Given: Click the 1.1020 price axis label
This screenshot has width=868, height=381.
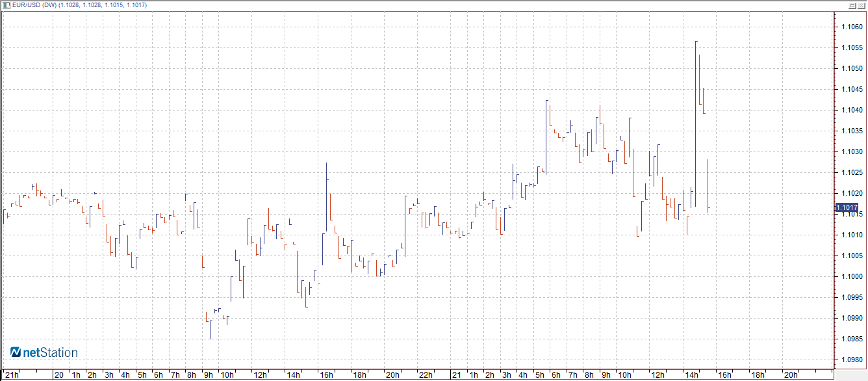Looking at the screenshot, I should tap(852, 193).
